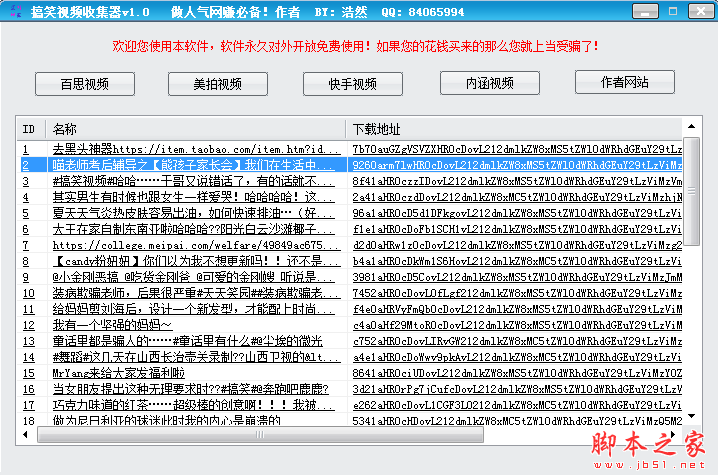This screenshot has height=476, width=718.
Task: Visit the 作者网站 author website
Action: tap(624, 82)
